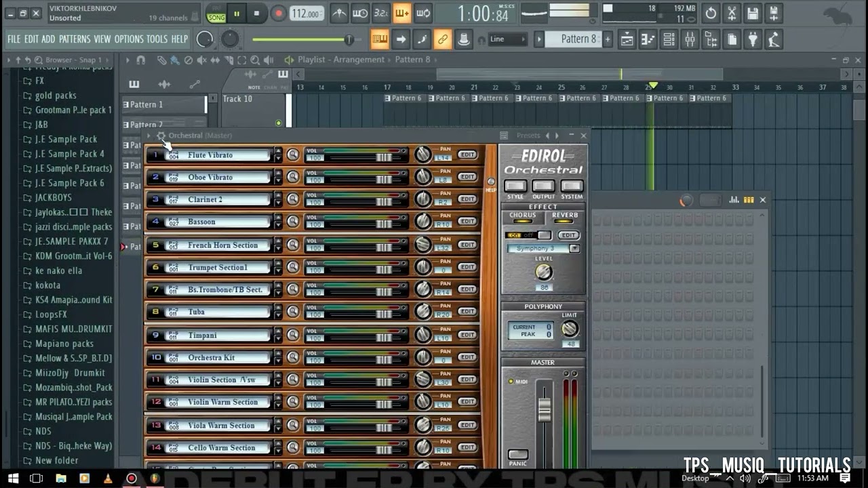Open the Playlist view icon in toolbar

pos(627,40)
